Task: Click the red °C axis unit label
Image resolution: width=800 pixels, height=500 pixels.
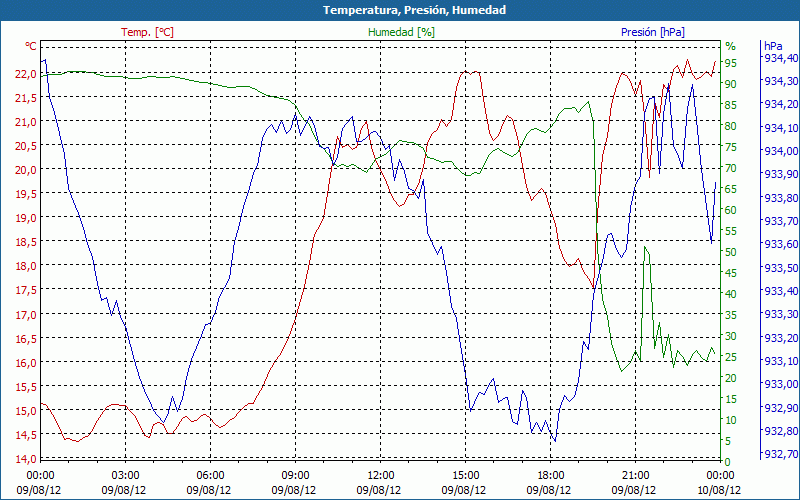Action: [x=31, y=46]
